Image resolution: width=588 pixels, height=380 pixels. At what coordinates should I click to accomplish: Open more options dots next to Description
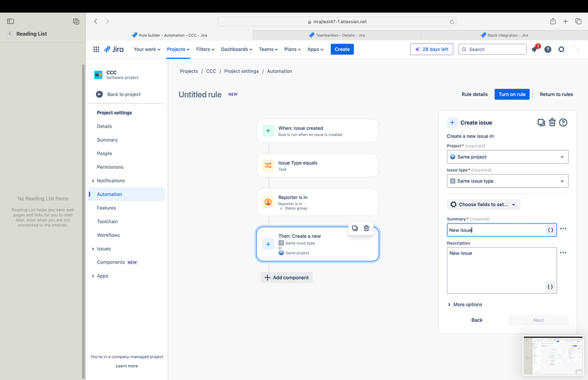click(x=563, y=252)
